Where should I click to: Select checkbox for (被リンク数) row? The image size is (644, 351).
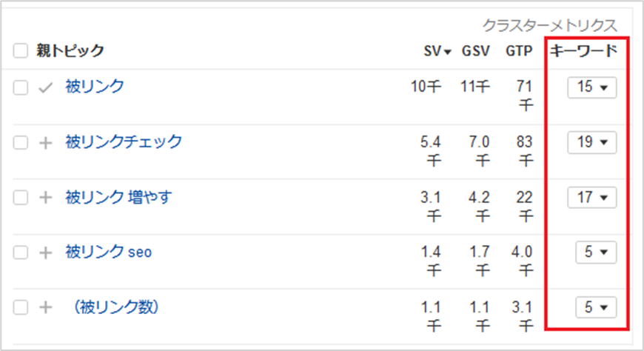[x=21, y=307]
